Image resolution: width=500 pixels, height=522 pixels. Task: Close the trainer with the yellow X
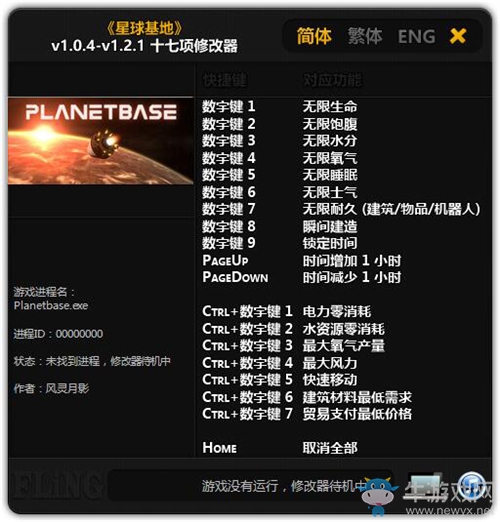(x=458, y=36)
